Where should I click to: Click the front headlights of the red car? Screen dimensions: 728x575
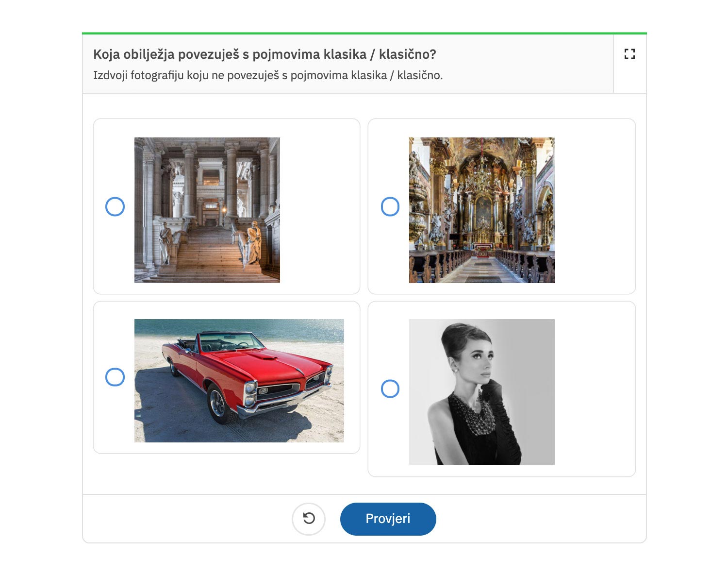coord(250,393)
